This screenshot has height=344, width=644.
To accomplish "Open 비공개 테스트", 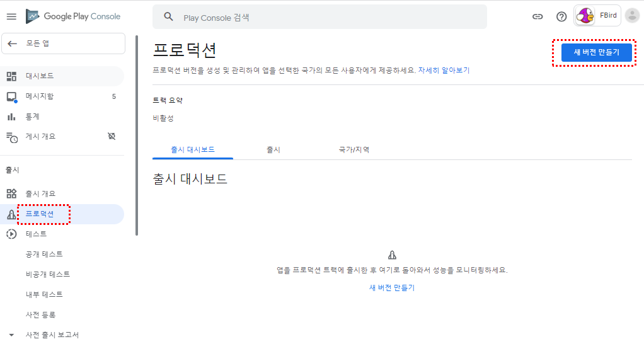I will (x=48, y=274).
